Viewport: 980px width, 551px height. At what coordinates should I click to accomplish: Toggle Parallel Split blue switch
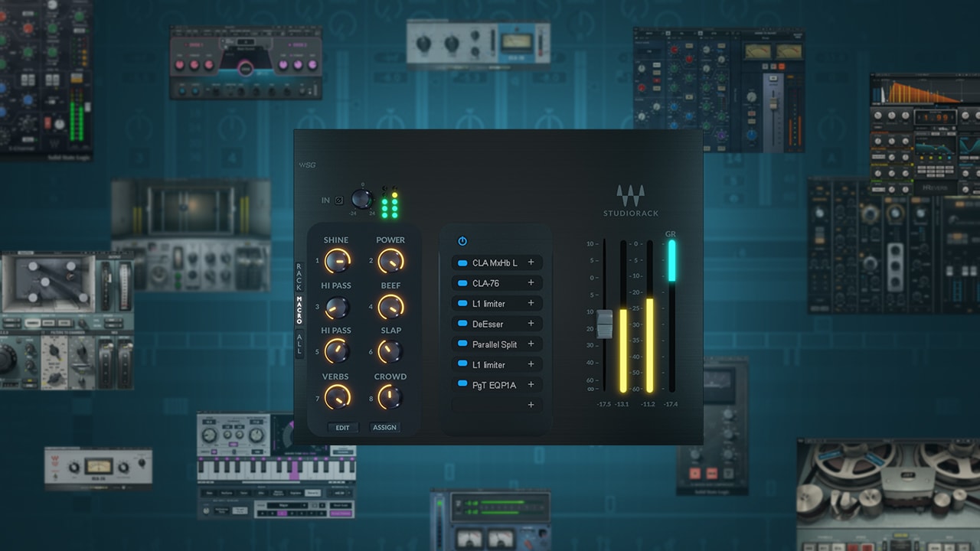(462, 344)
